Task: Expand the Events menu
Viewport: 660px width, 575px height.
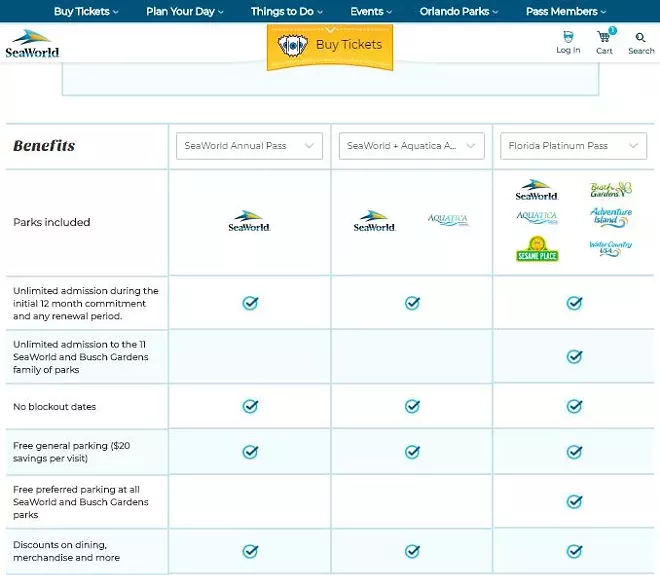Action: pos(371,11)
